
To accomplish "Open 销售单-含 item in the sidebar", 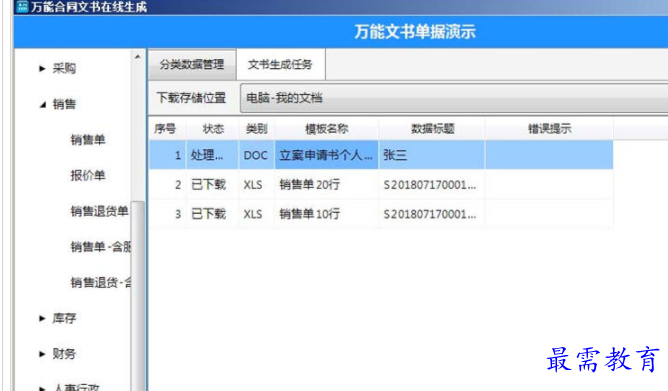I will pyautogui.click(x=101, y=247).
